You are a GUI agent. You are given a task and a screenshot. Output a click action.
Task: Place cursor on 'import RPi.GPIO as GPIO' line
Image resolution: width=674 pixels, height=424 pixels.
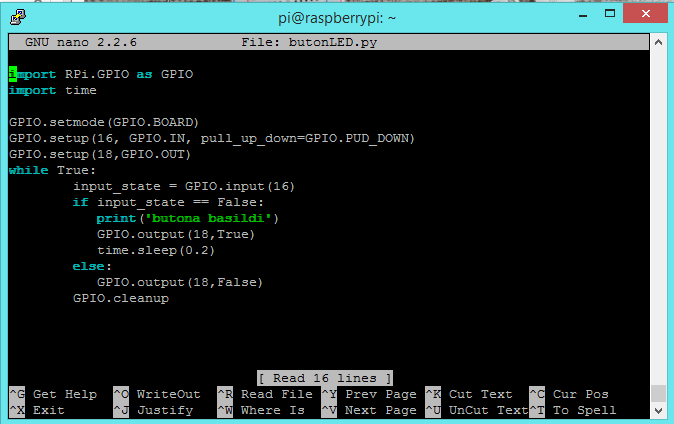click(101, 74)
